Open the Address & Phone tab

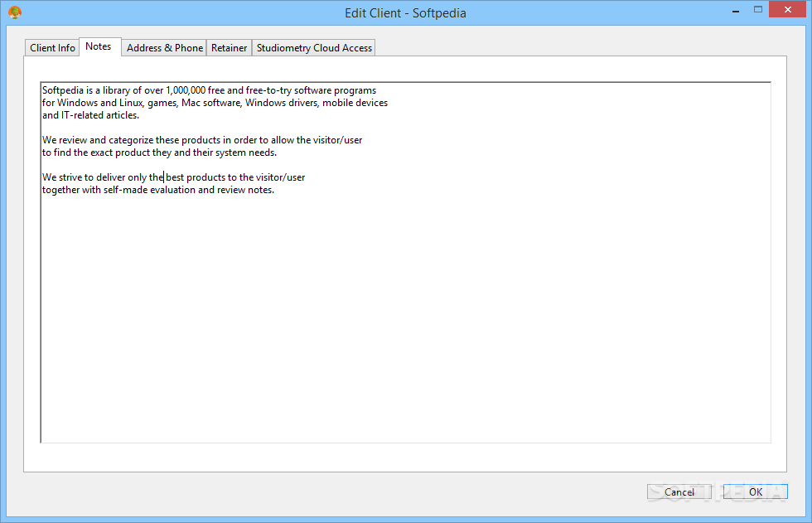[165, 47]
